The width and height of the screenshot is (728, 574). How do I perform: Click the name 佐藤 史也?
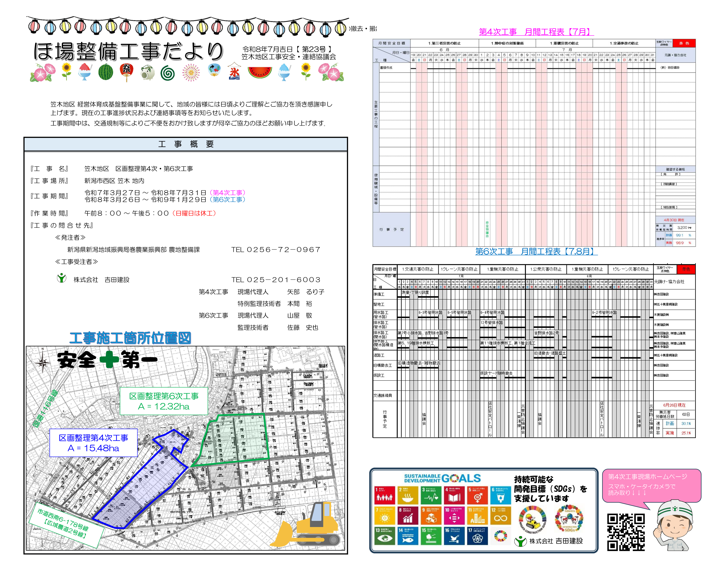303,327
